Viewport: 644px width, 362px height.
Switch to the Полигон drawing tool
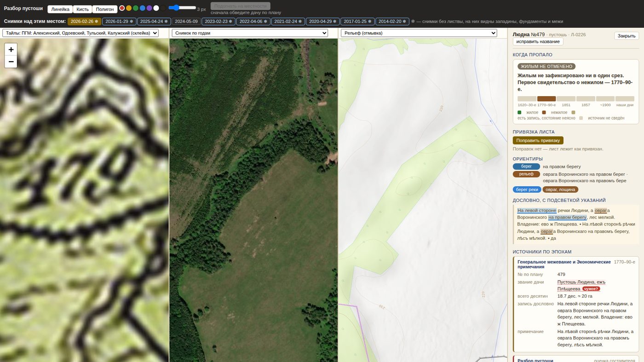[105, 9]
